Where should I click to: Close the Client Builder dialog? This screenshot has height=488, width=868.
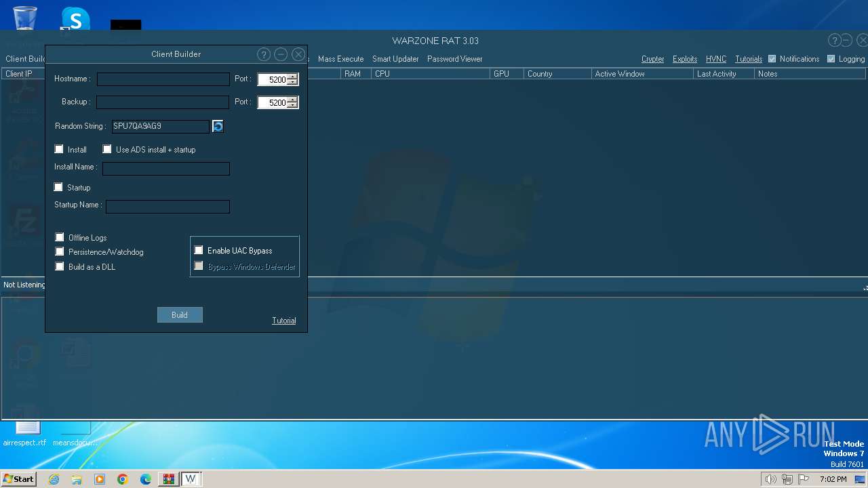point(298,54)
